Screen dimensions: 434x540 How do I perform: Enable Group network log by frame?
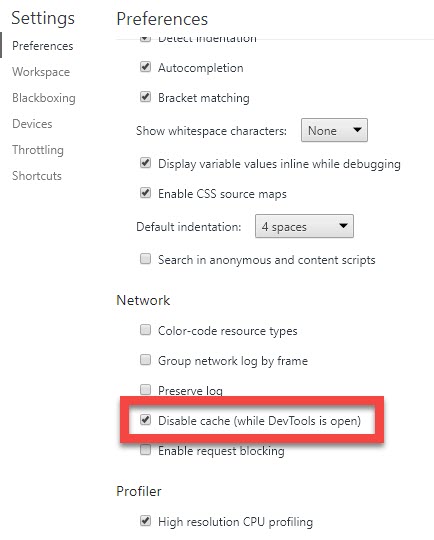click(145, 360)
